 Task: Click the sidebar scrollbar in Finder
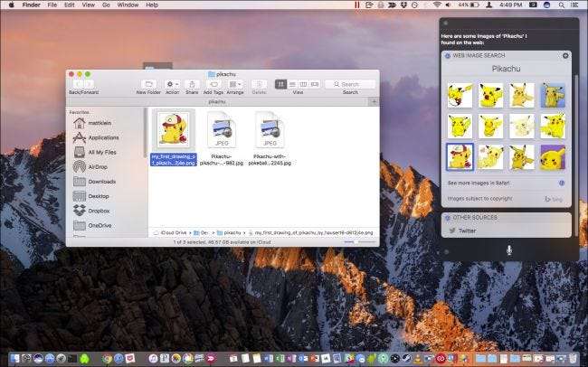coord(146,133)
